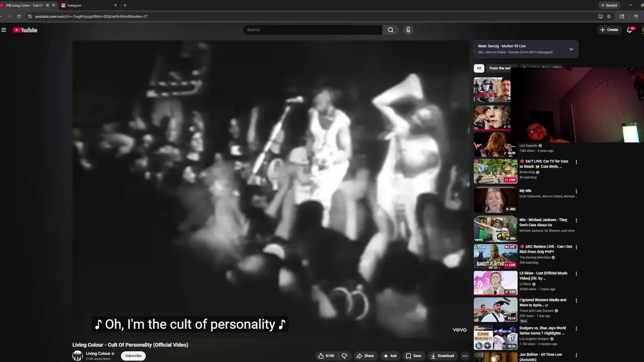Viewport: 644px width, 362px height.
Task: Open My Mix thumbnail
Action: pyautogui.click(x=496, y=200)
